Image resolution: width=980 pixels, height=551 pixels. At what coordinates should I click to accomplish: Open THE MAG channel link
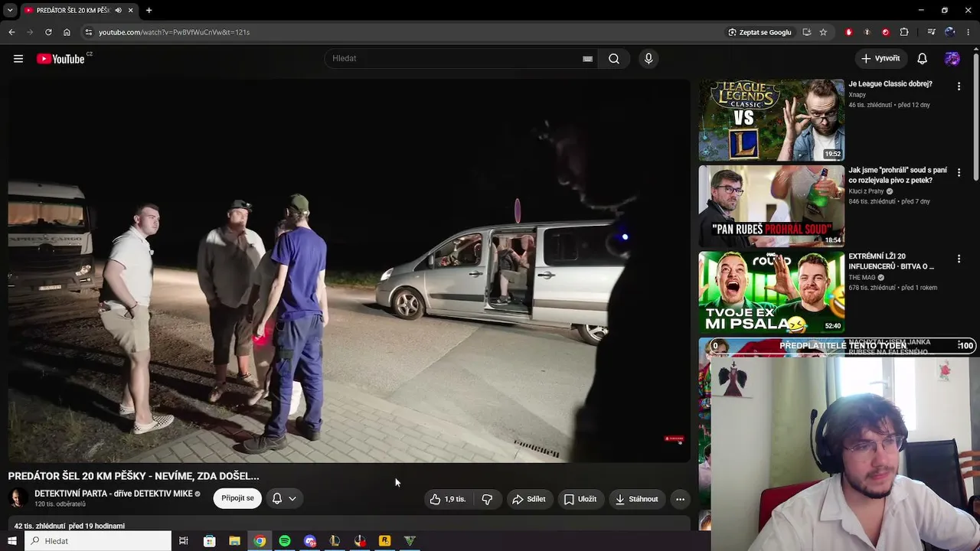(862, 278)
